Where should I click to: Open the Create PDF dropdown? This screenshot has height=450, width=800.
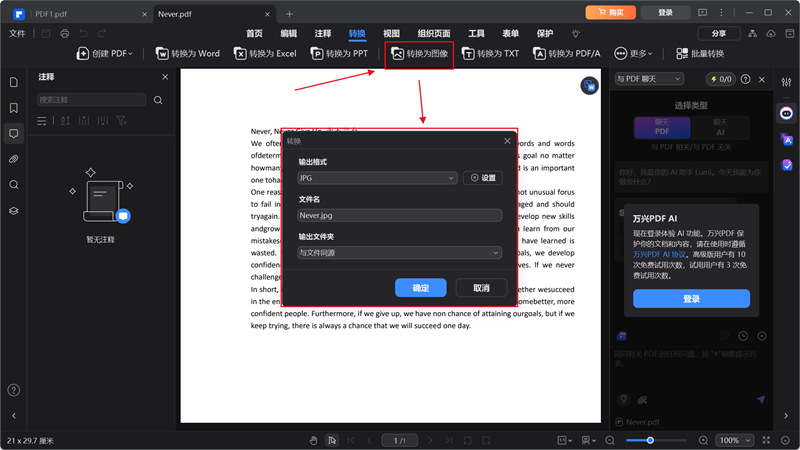[105, 54]
